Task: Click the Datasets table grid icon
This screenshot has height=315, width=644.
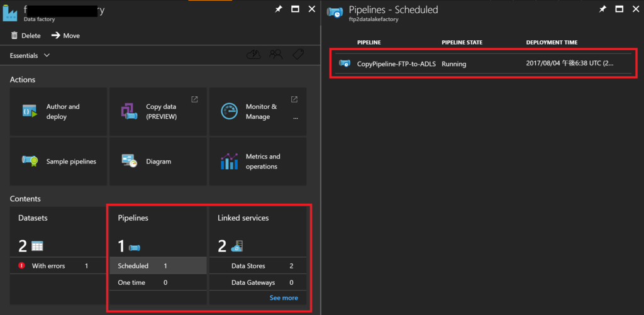Action: click(37, 246)
